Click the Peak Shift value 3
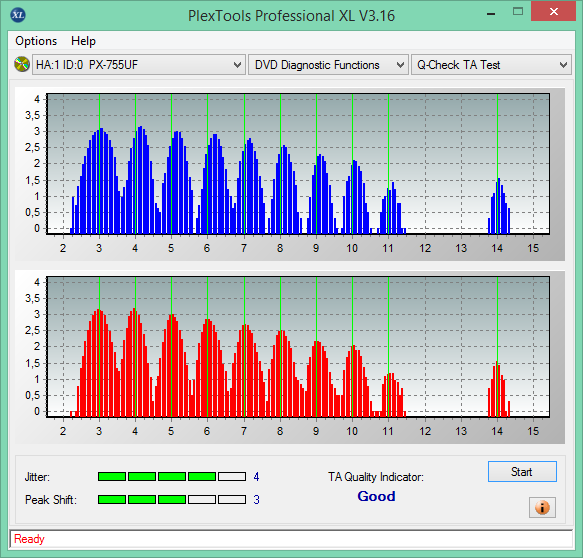 (256, 500)
